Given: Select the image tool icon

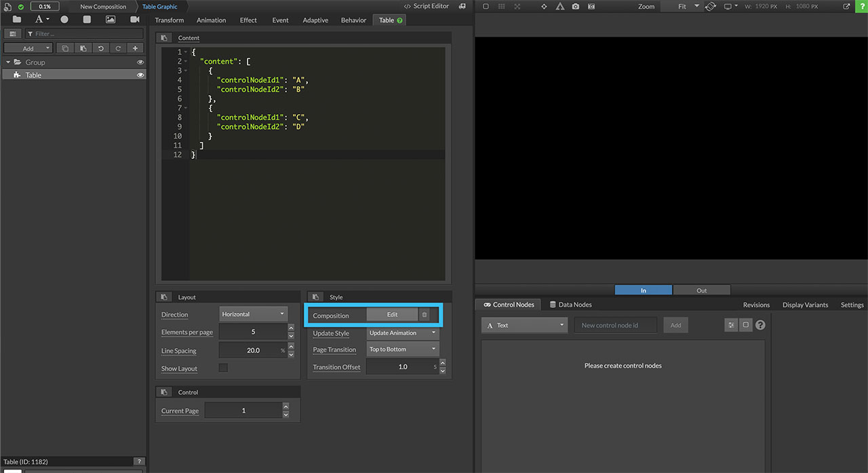Looking at the screenshot, I should pyautogui.click(x=111, y=20).
